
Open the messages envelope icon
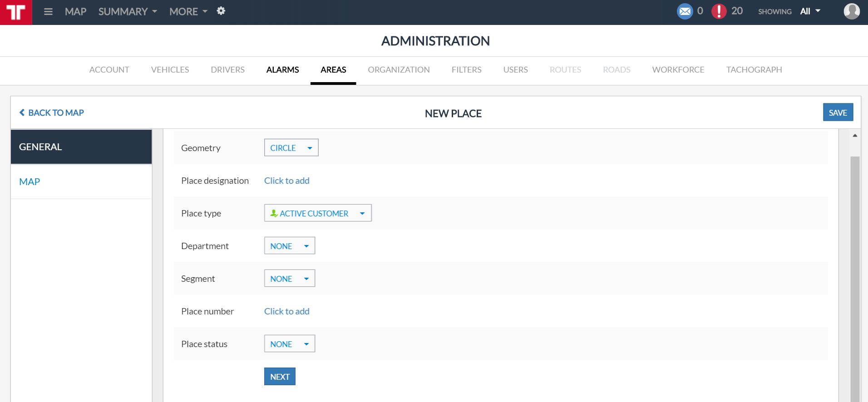tap(685, 11)
